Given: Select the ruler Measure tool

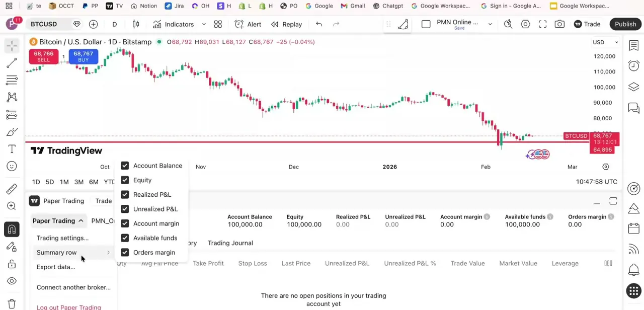Looking at the screenshot, I should coord(12,189).
